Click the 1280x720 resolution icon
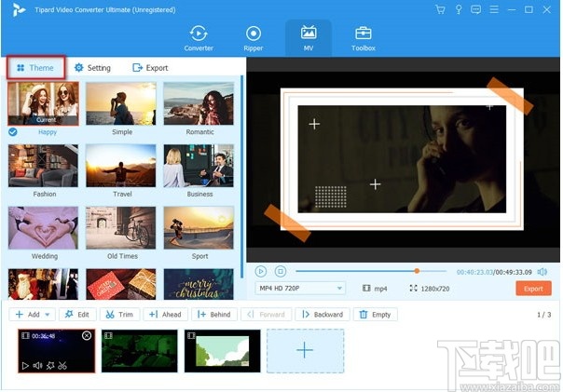This screenshot has height=392, width=563. [413, 288]
